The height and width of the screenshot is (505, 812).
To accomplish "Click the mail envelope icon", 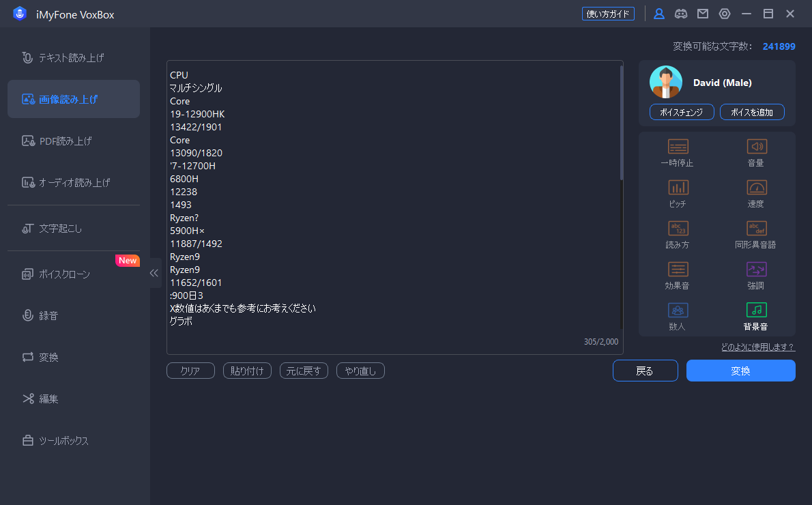I will (703, 14).
